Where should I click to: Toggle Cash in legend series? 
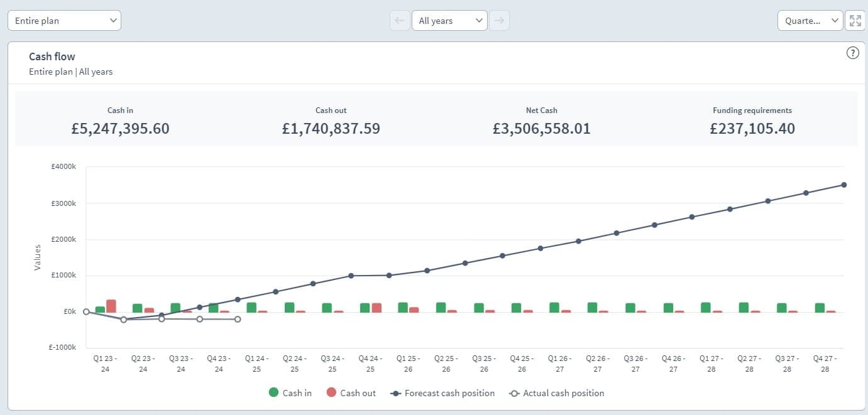click(x=290, y=393)
